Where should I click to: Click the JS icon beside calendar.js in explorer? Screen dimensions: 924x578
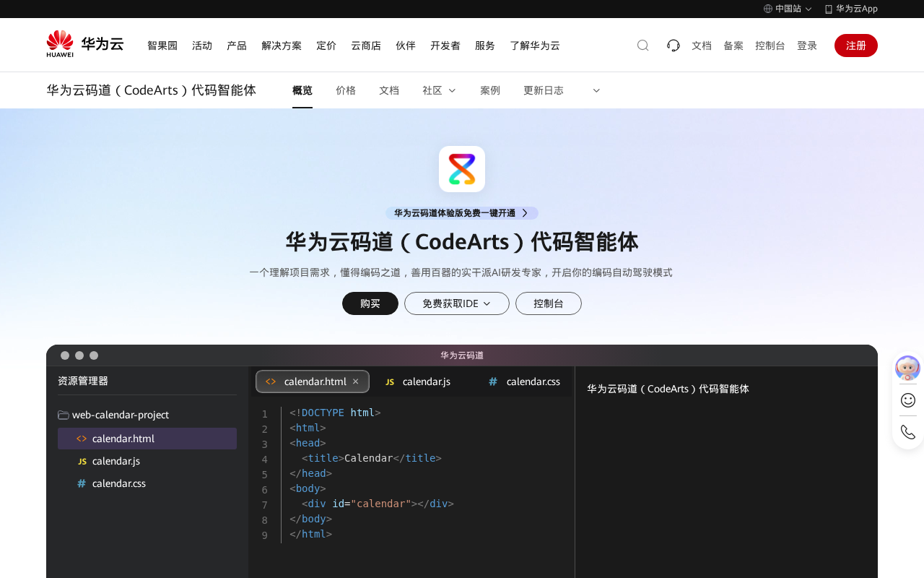[x=82, y=461]
